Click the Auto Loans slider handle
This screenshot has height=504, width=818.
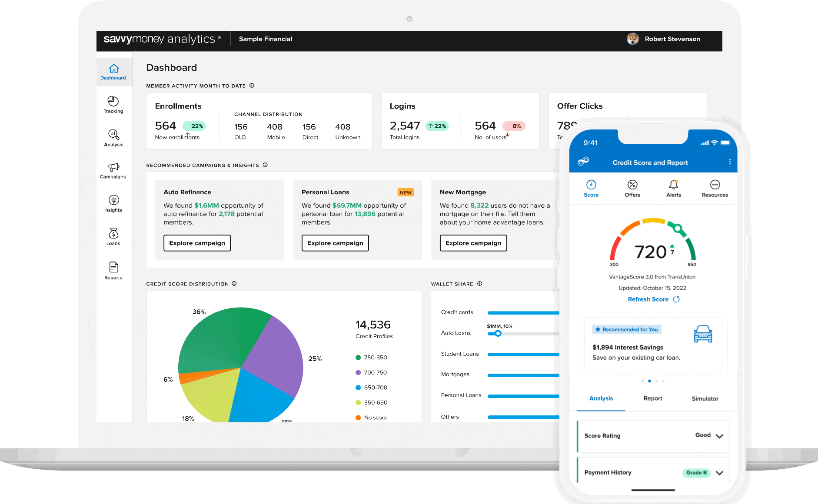pos(498,333)
